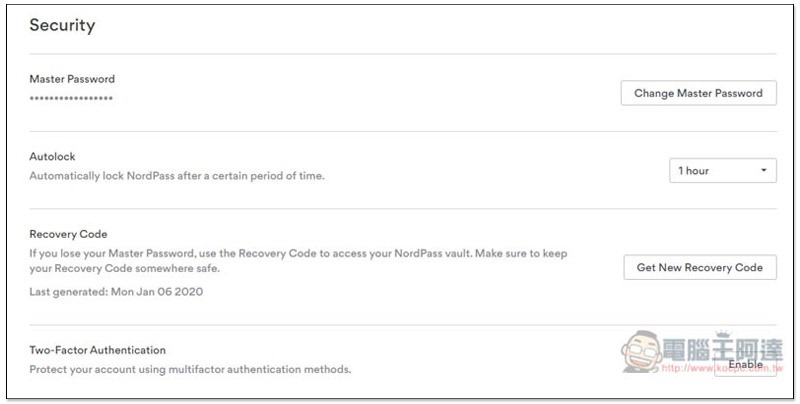Click the kocpc watermark URL text

722,368
